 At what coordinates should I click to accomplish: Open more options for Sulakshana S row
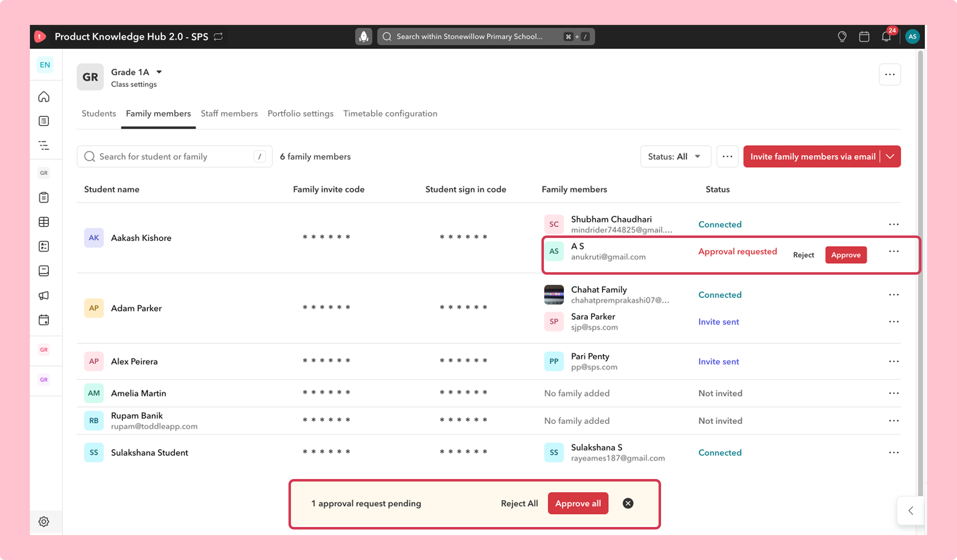click(x=894, y=453)
